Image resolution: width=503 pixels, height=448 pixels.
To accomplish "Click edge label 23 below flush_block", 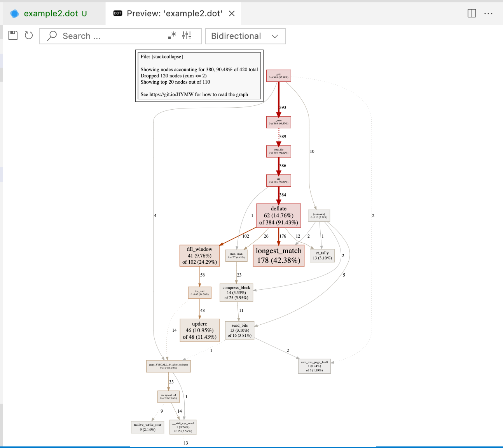I will click(239, 275).
